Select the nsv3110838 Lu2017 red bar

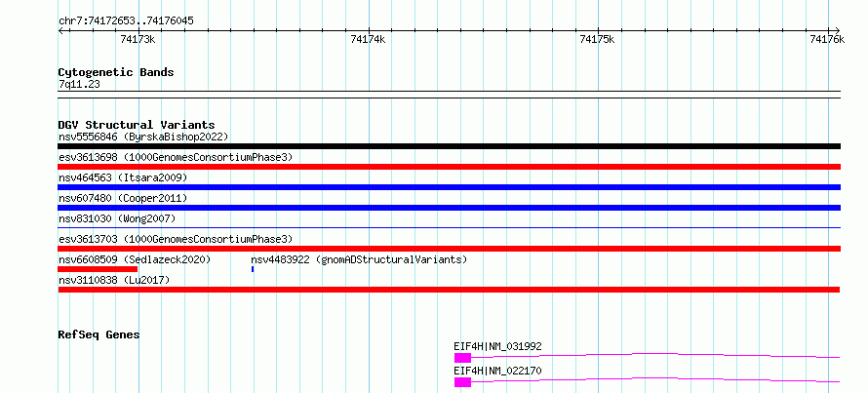[449, 290]
